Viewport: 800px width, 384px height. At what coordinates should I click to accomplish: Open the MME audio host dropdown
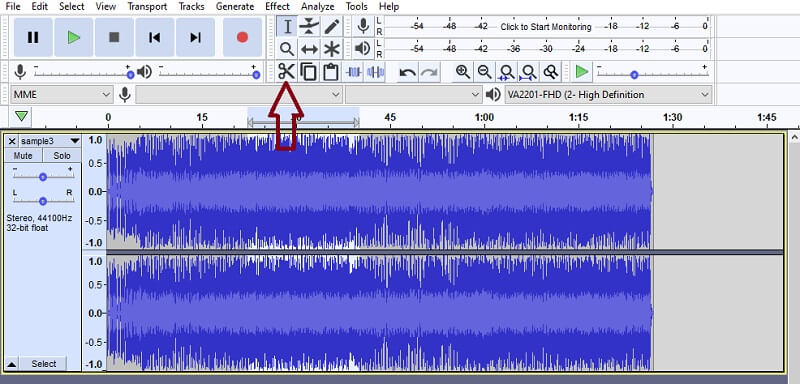point(61,94)
